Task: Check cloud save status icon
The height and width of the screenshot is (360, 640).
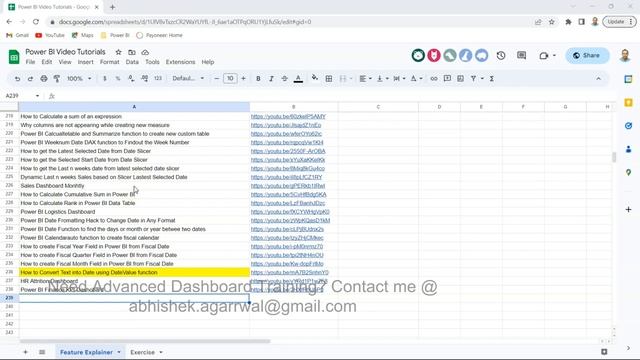Action: tap(145, 52)
